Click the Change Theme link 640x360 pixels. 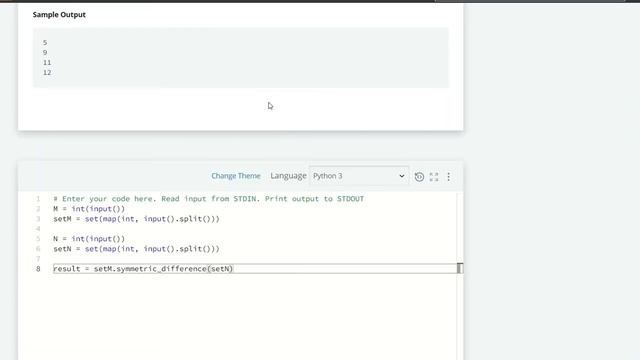pos(236,176)
